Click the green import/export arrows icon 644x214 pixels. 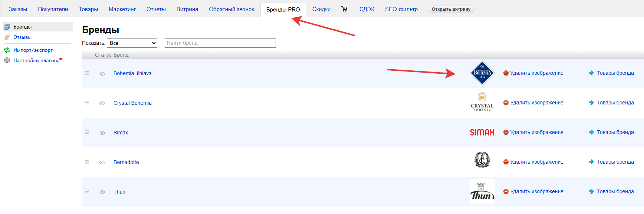pos(7,50)
